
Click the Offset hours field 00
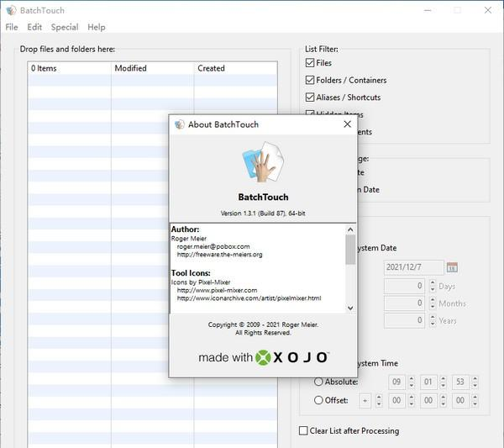point(396,400)
